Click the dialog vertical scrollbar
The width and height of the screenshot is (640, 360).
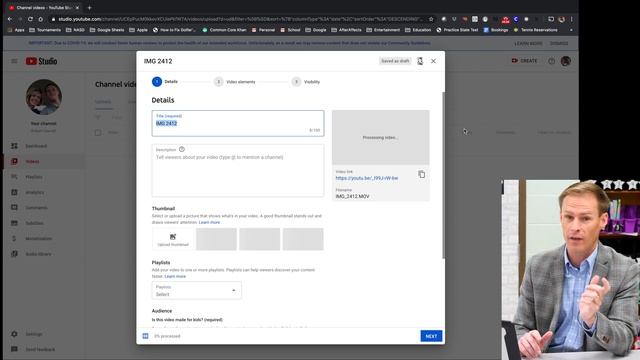(443, 176)
